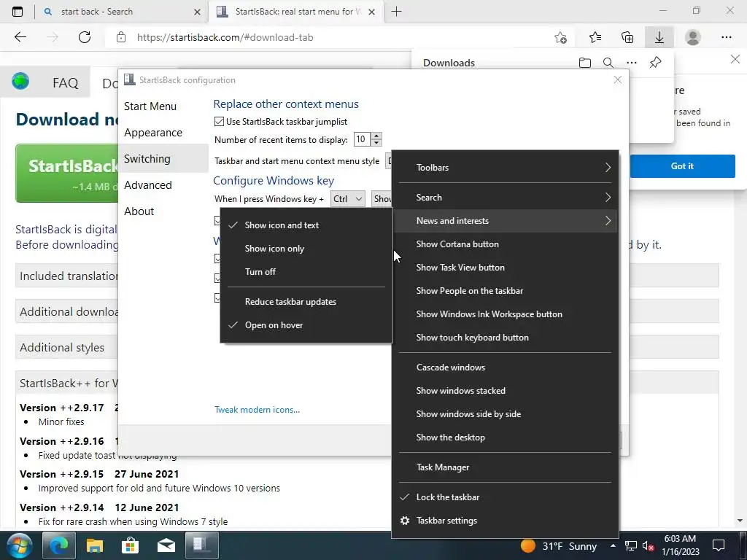The image size is (747, 560).
Task: Open the Edge profile avatar
Action: pyautogui.click(x=693, y=37)
